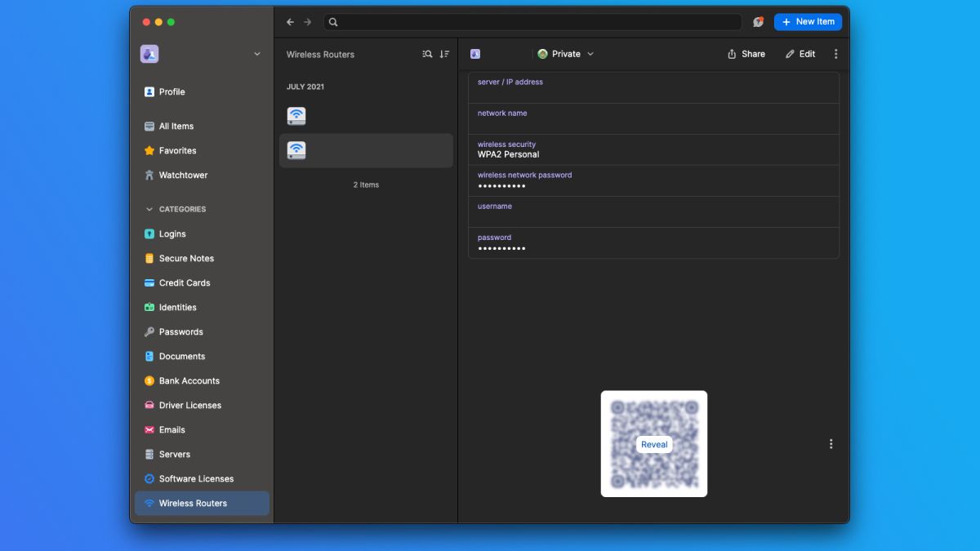Open the sort order icon
980x551 pixels.
[x=444, y=54]
